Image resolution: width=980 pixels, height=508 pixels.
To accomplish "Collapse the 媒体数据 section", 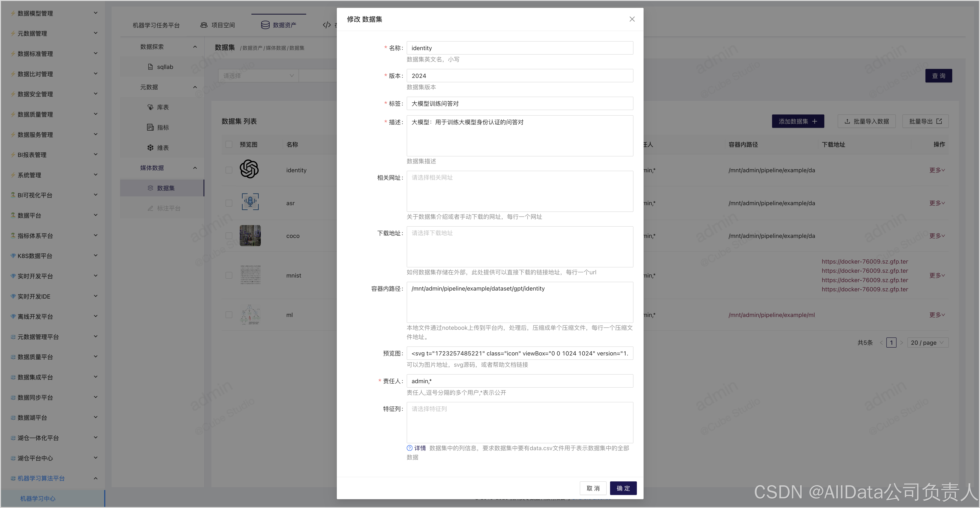I will pos(195,168).
